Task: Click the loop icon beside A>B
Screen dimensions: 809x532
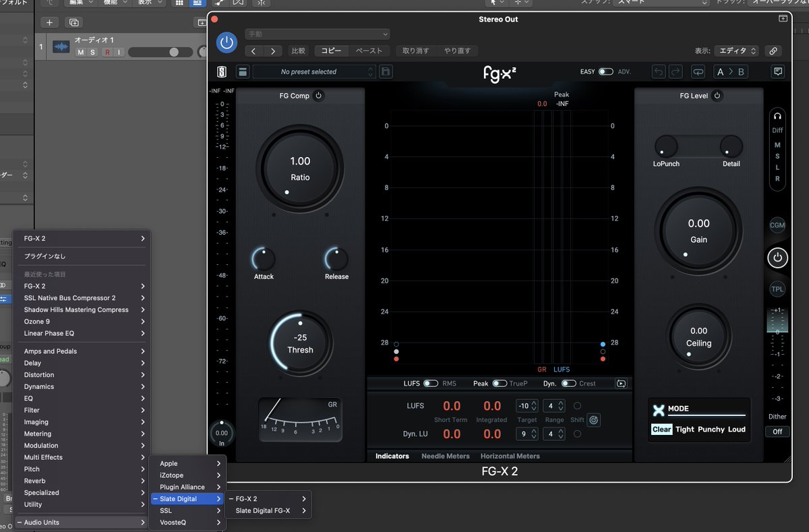Action: (698, 71)
